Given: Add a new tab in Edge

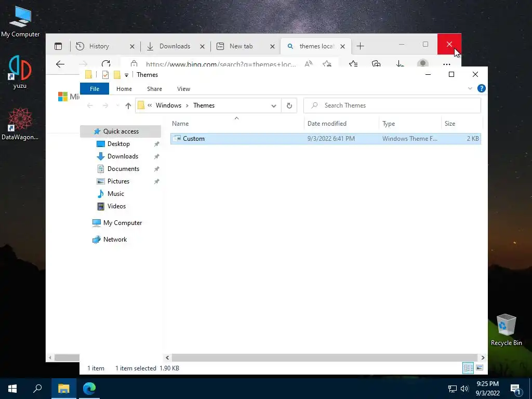Looking at the screenshot, I should click(x=361, y=46).
